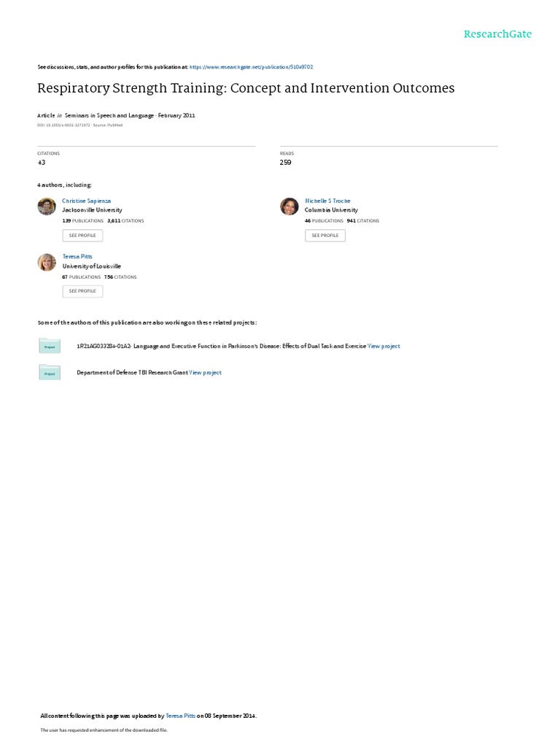Click the ResearchGate logo

[497, 34]
